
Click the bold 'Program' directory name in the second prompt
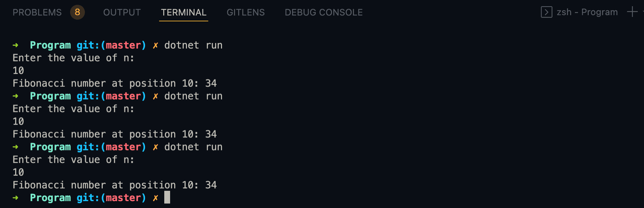click(x=51, y=96)
